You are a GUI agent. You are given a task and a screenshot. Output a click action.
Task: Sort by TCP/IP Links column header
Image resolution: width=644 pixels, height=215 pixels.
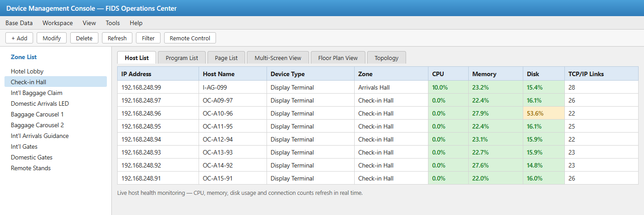click(602, 74)
